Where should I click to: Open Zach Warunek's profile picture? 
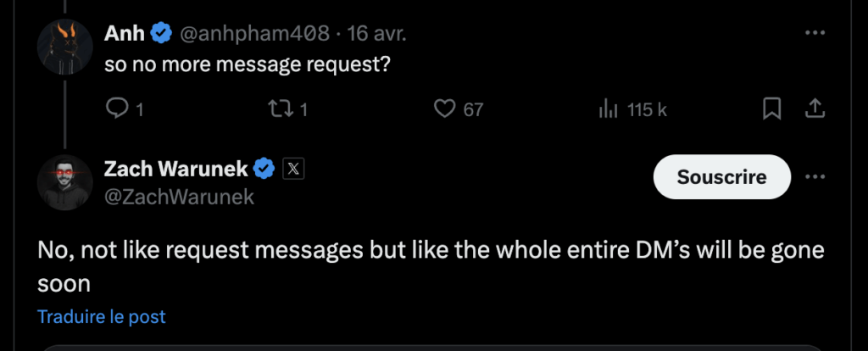[x=64, y=182]
